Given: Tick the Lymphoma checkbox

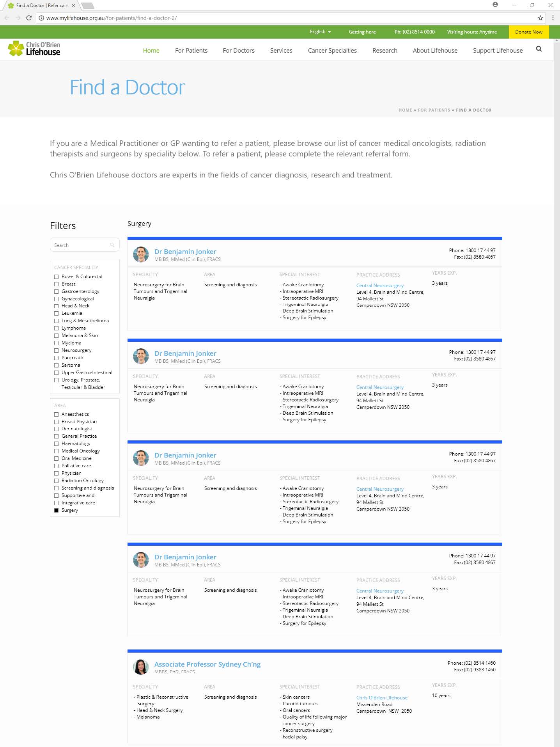Looking at the screenshot, I should click(56, 328).
